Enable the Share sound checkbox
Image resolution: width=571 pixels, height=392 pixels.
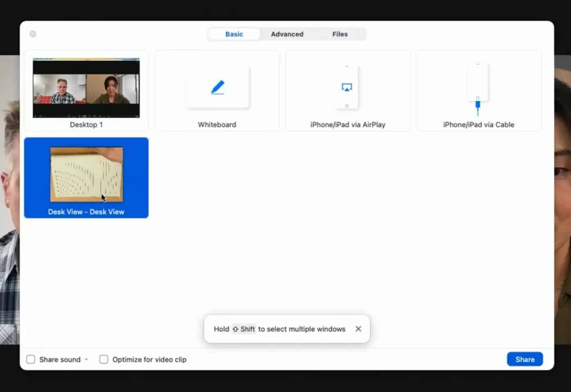[31, 359]
